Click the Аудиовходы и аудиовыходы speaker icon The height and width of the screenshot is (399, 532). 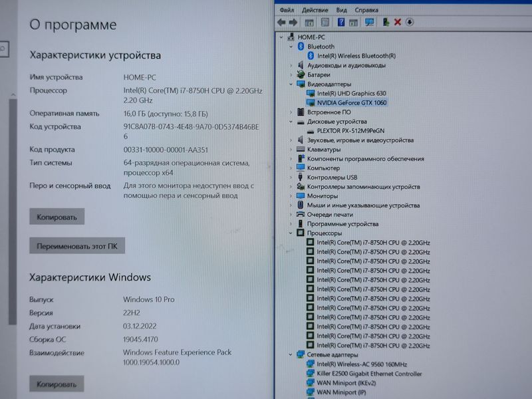(x=301, y=65)
